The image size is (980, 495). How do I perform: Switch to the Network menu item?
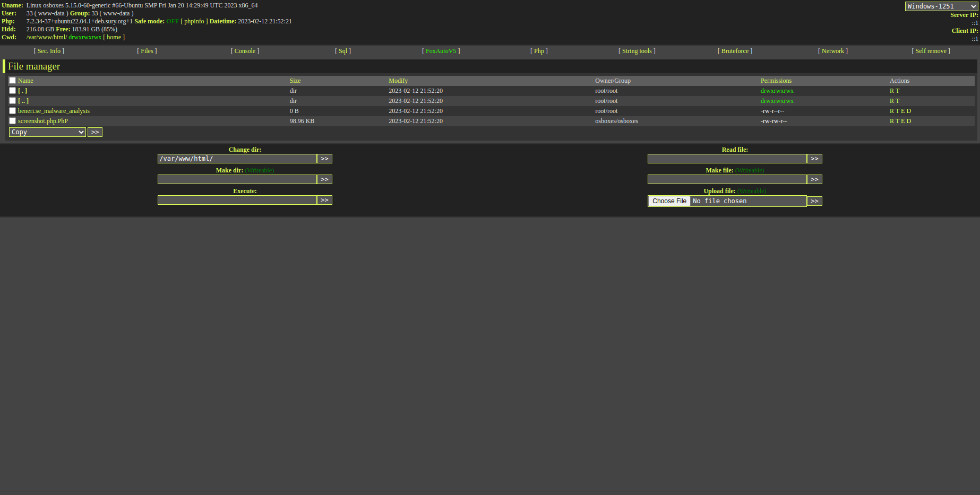[832, 51]
